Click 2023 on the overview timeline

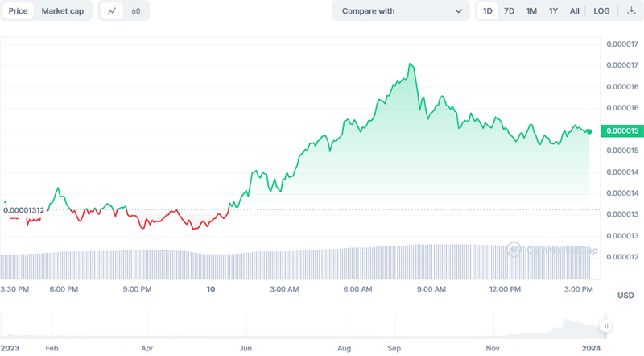click(10, 348)
